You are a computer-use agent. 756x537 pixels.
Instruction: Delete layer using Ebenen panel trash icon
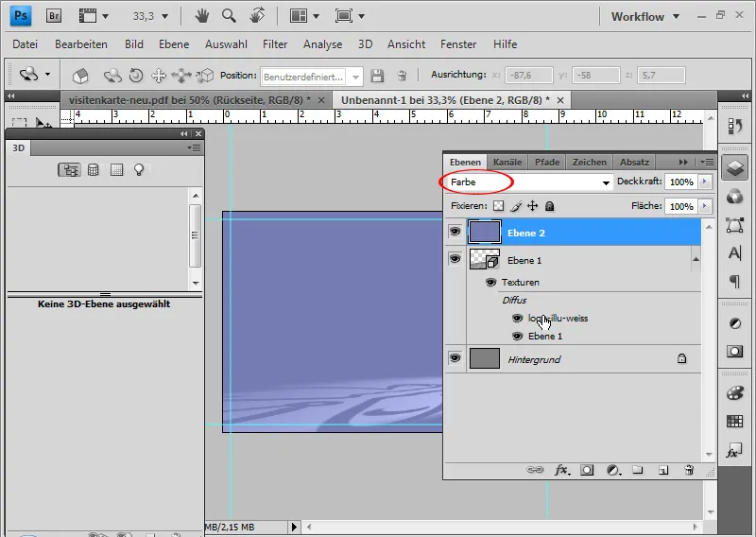689,470
